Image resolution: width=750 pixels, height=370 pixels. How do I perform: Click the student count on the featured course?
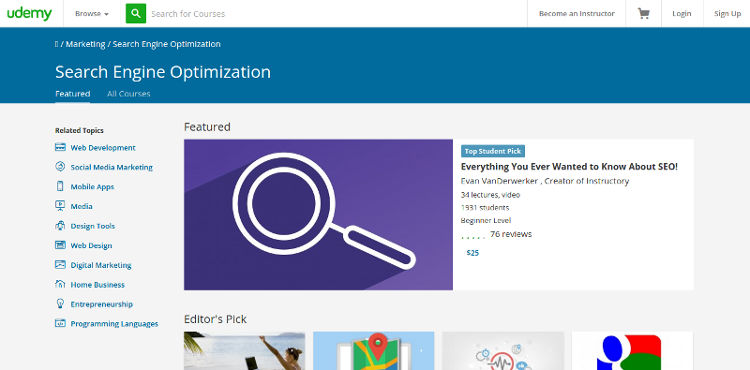(x=485, y=208)
